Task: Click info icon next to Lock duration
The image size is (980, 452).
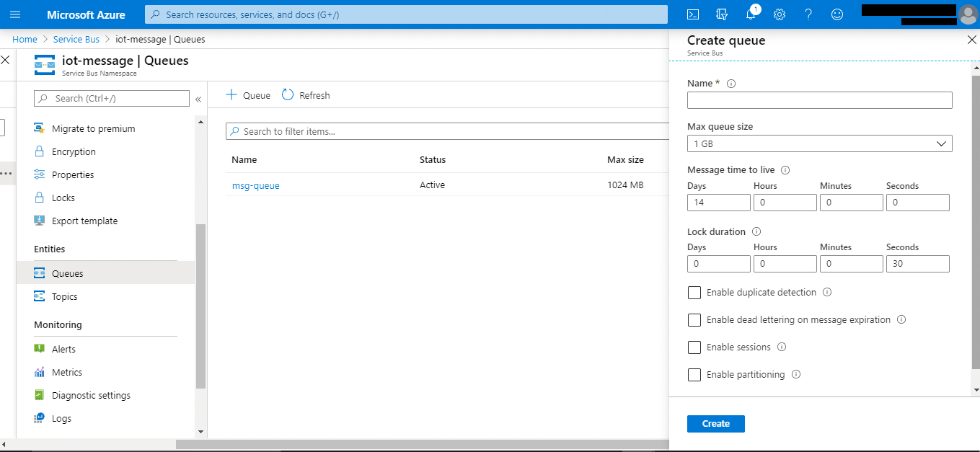Action: [756, 232]
